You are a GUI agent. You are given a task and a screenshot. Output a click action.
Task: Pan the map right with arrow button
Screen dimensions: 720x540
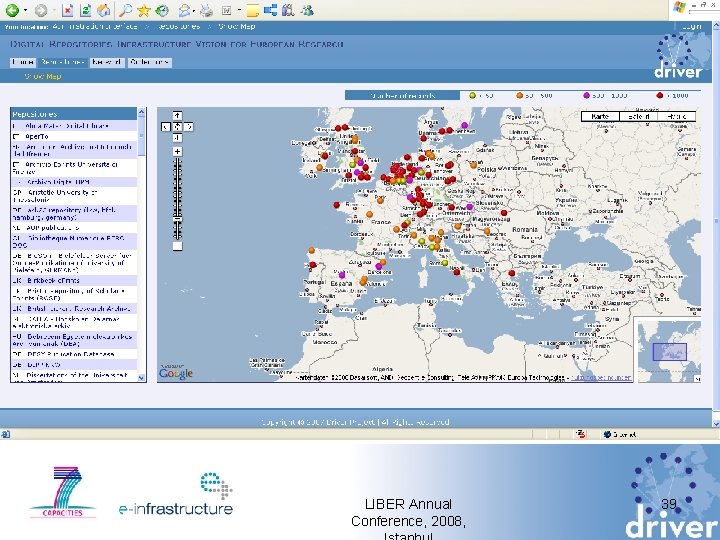point(188,127)
